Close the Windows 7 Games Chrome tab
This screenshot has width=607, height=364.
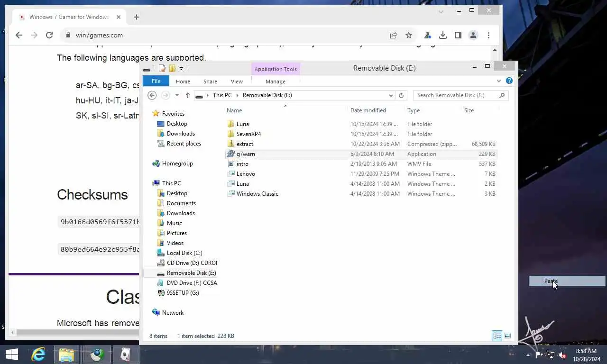pos(119,17)
